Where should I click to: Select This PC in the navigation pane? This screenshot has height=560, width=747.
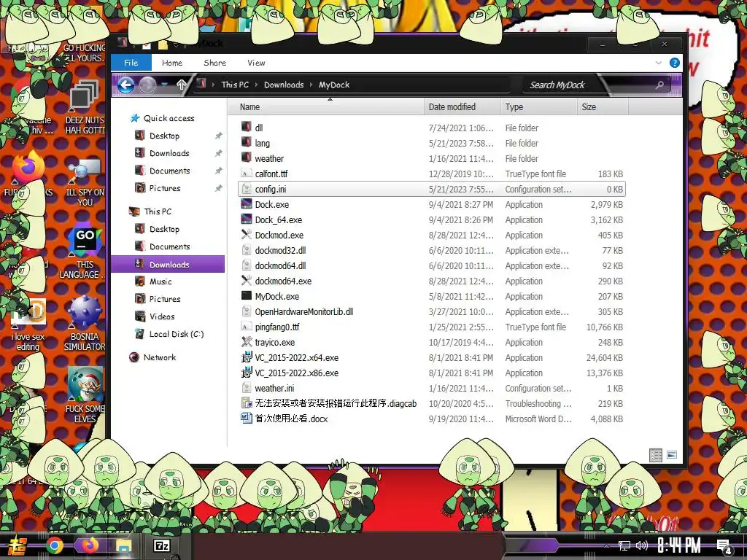158,211
